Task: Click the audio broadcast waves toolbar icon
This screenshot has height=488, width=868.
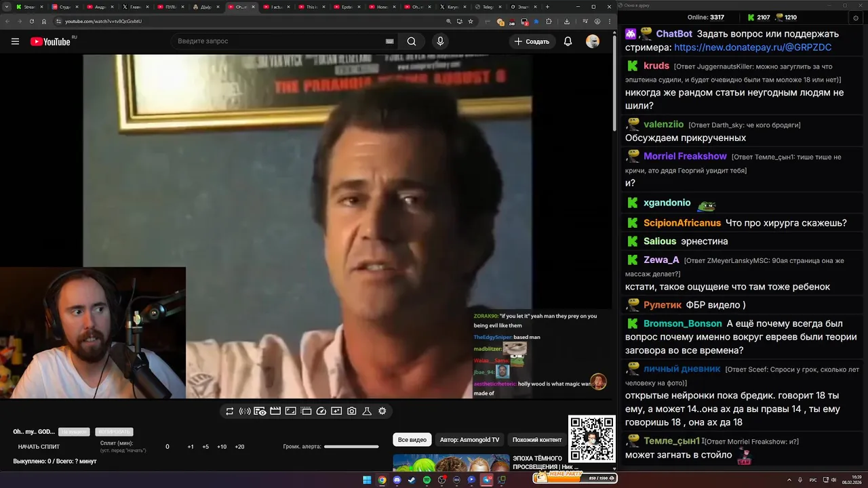Action: (245, 411)
